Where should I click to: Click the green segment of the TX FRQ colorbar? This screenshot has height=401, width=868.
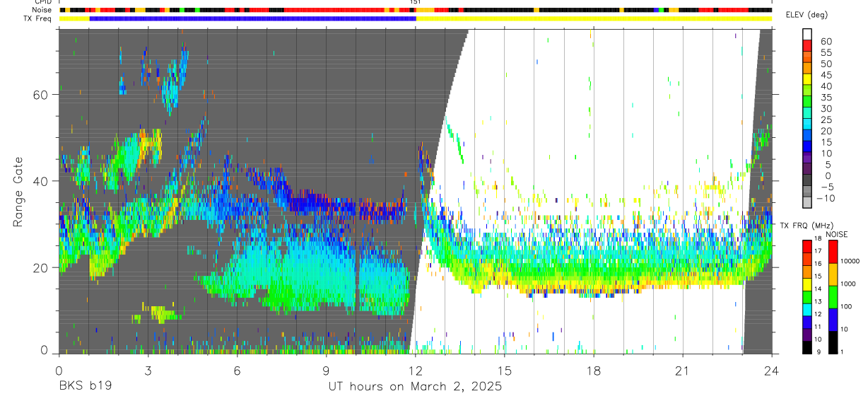[807, 297]
